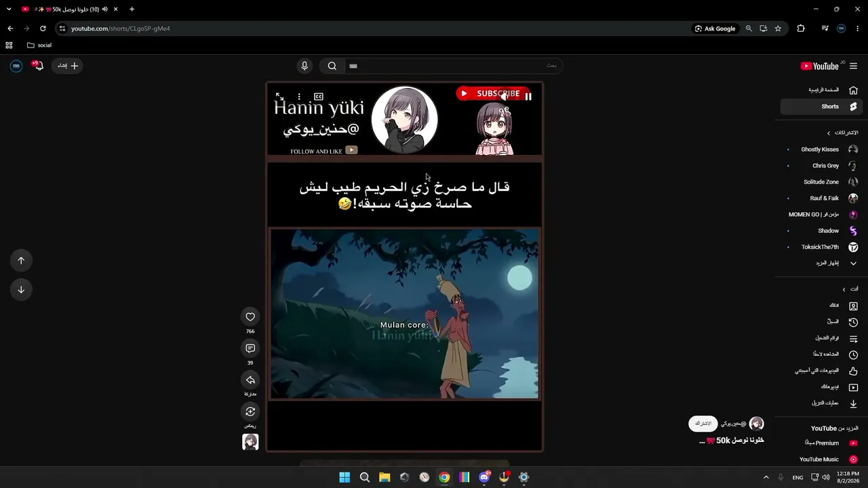
Task: Share the Short
Action: 250,380
